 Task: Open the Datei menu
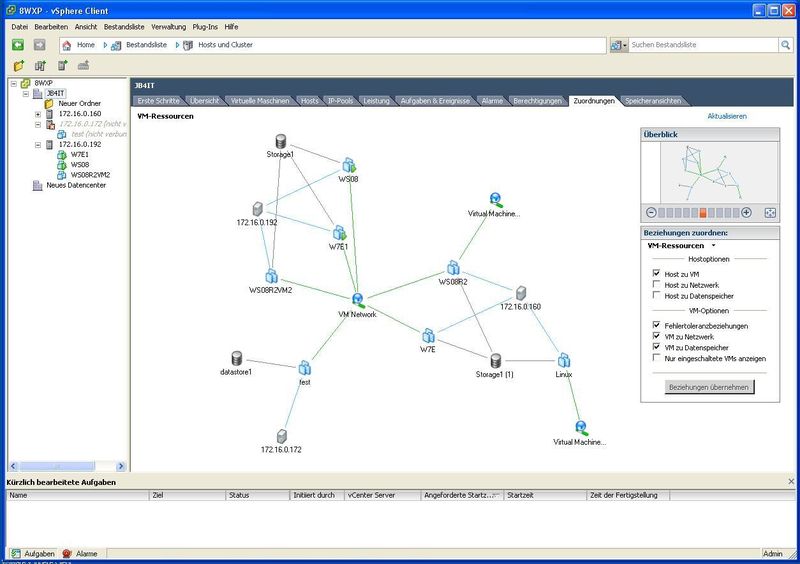pyautogui.click(x=19, y=27)
